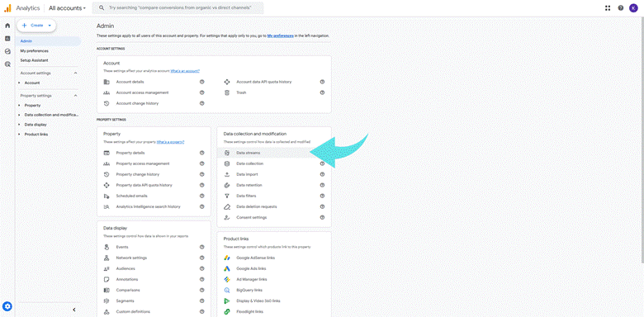644x317 pixels.
Task: Open the Google apps grid icon
Action: [608, 7]
